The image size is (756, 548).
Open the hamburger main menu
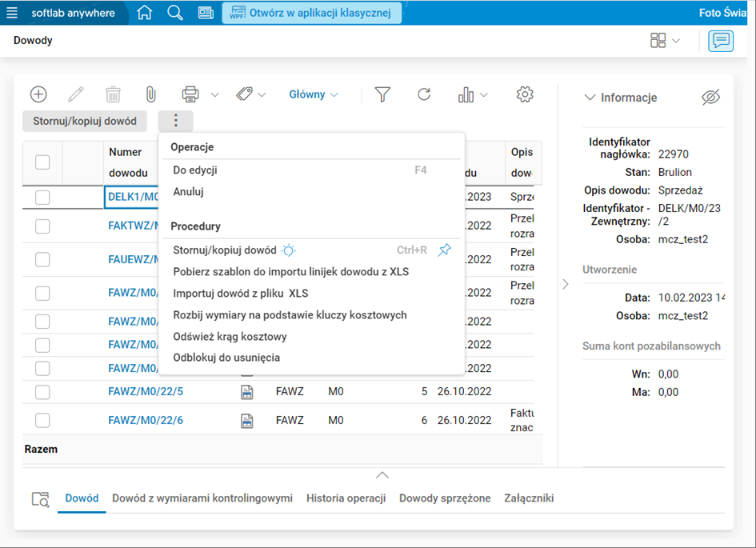[12, 13]
